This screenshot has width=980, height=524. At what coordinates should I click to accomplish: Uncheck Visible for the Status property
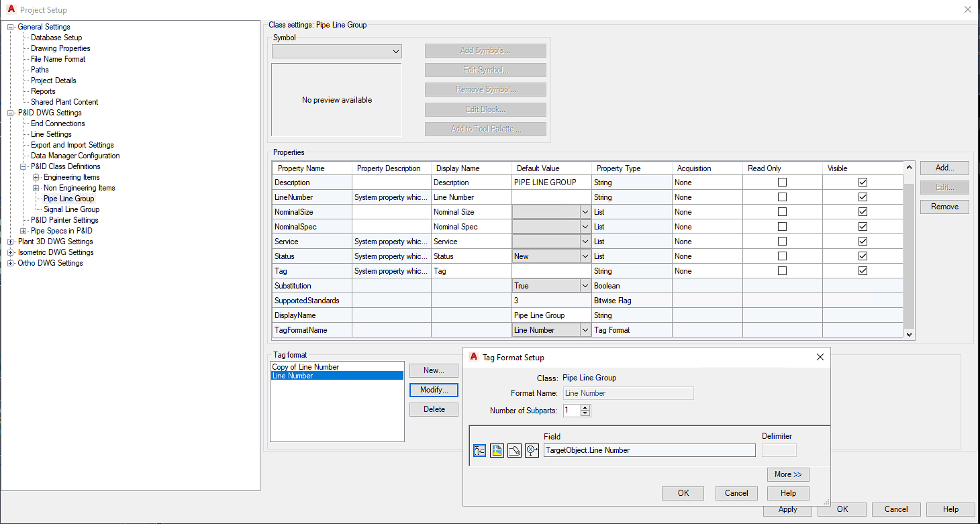coord(863,256)
